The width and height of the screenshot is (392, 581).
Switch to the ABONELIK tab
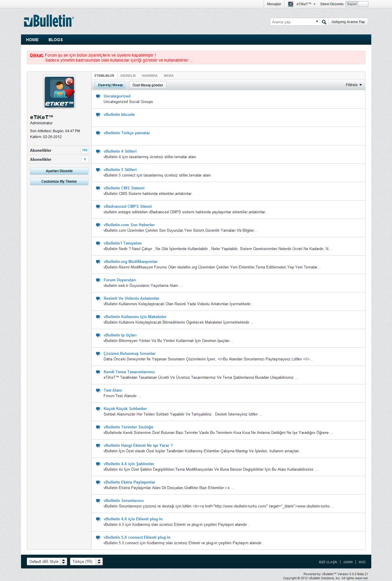[x=128, y=76]
